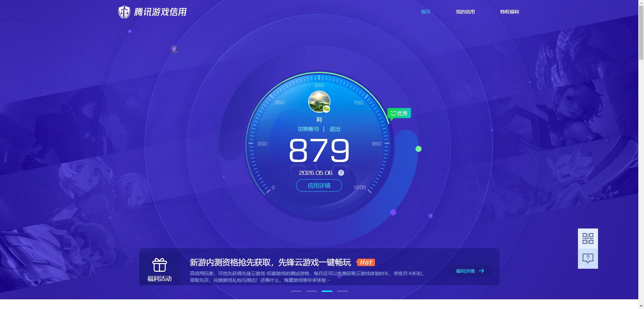Open the 首页 navigation tab
The height and width of the screenshot is (309, 644).
coord(426,12)
